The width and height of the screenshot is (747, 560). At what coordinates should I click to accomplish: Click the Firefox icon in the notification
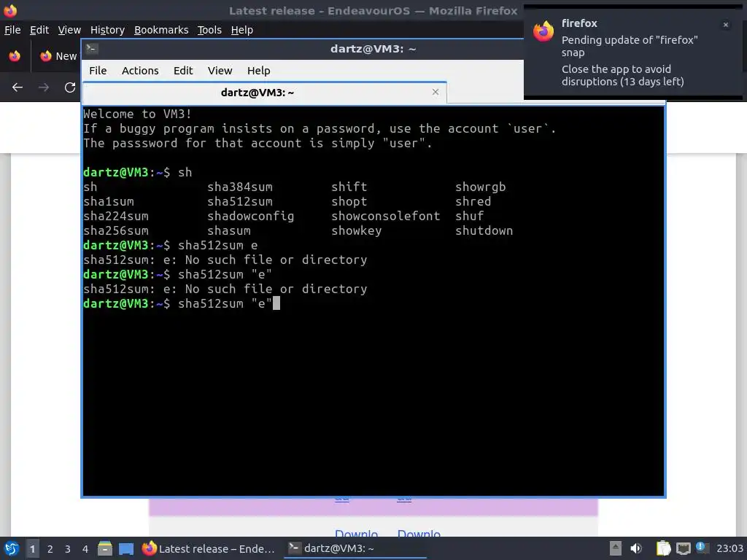543,31
